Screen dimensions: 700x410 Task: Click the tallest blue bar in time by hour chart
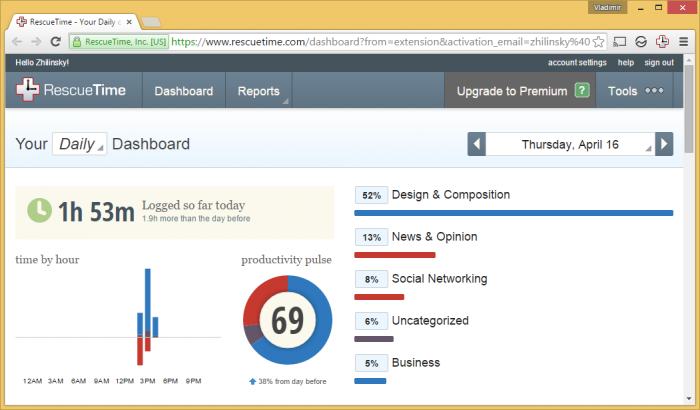148,300
